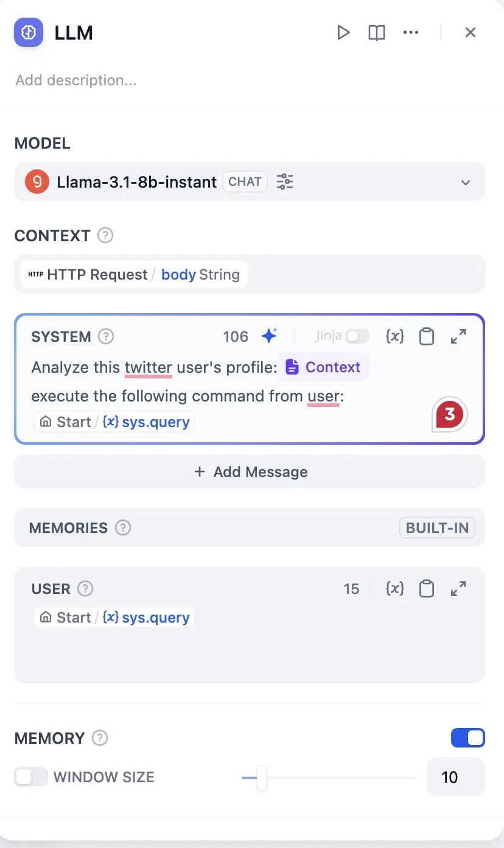Click the Add description field

point(76,80)
